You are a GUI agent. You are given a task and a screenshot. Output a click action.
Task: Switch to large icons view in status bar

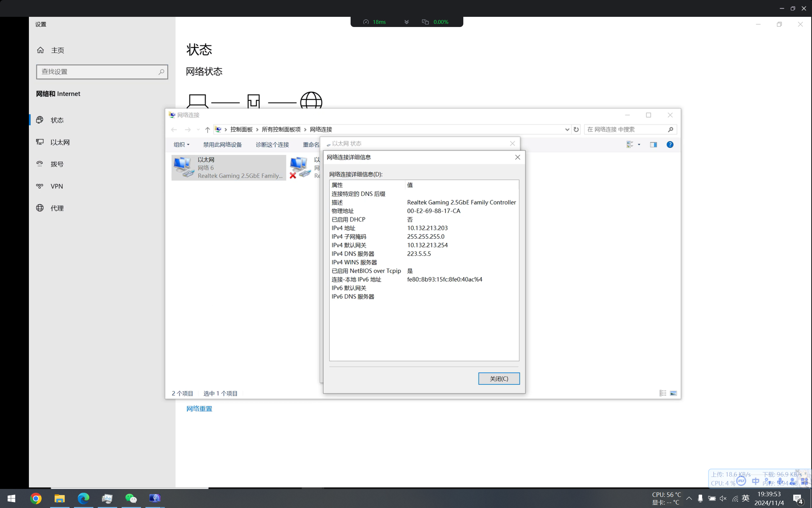(x=673, y=393)
